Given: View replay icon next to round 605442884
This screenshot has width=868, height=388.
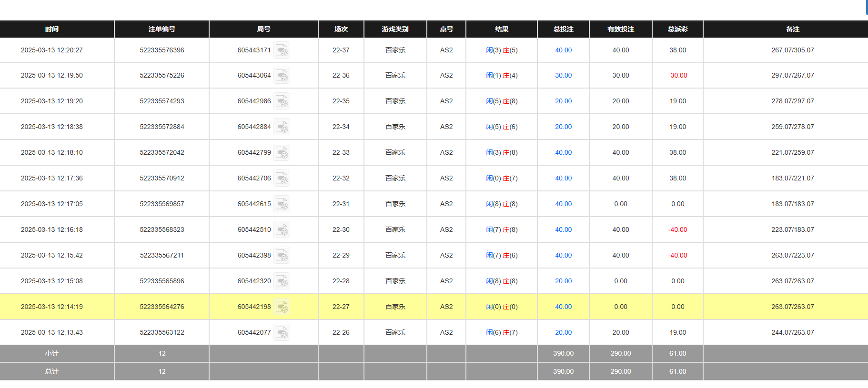Looking at the screenshot, I should pos(282,127).
